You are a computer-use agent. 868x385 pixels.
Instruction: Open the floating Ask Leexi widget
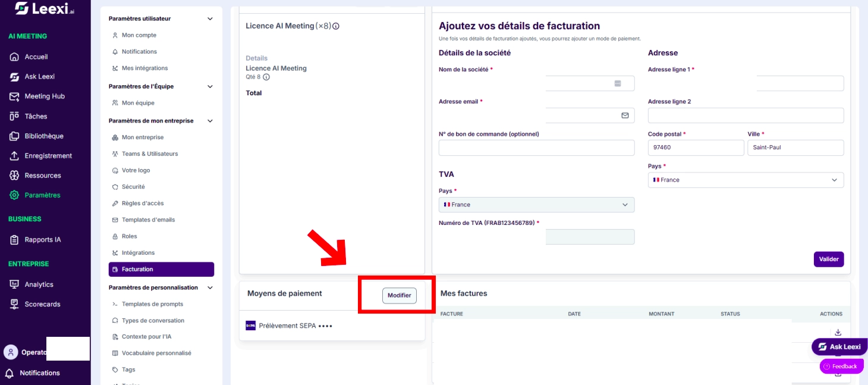point(839,347)
